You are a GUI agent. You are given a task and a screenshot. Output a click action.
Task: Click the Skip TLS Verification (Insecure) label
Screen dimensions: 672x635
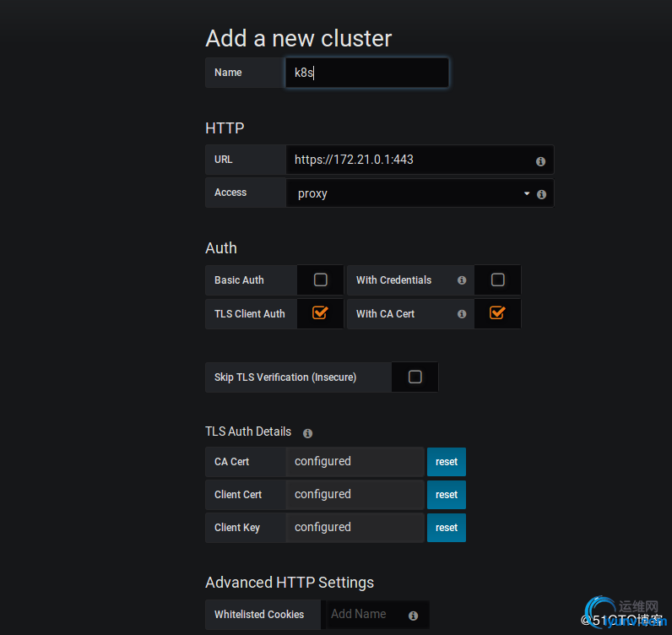click(285, 377)
